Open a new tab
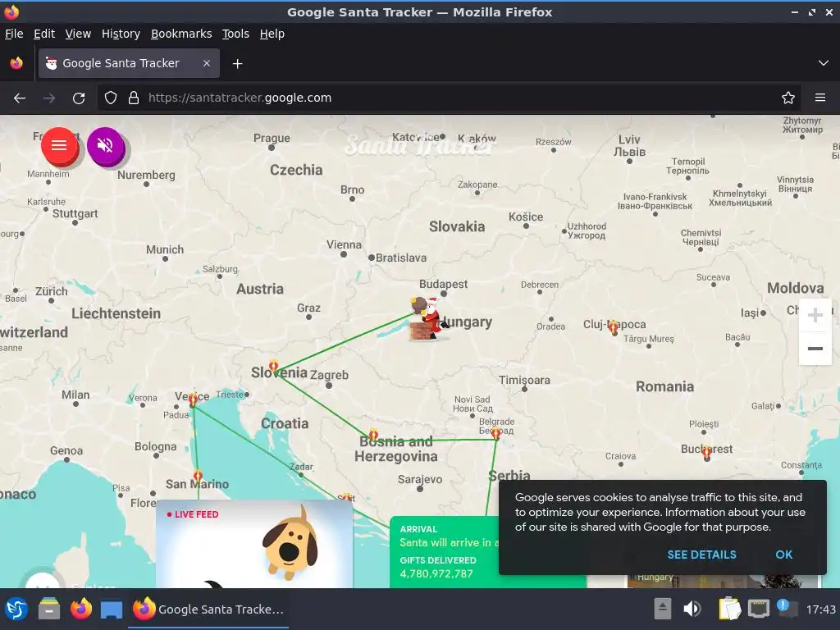The width and height of the screenshot is (840, 630). tap(237, 64)
